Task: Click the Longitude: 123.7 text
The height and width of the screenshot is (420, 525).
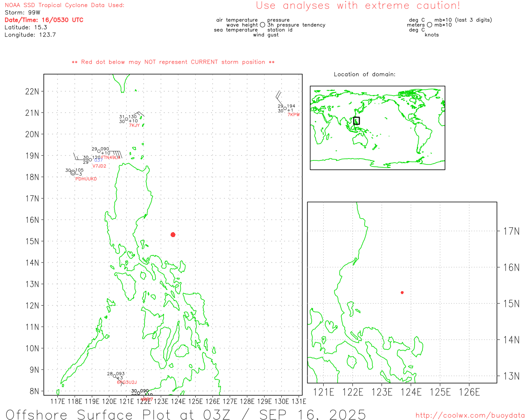Action: coord(30,35)
